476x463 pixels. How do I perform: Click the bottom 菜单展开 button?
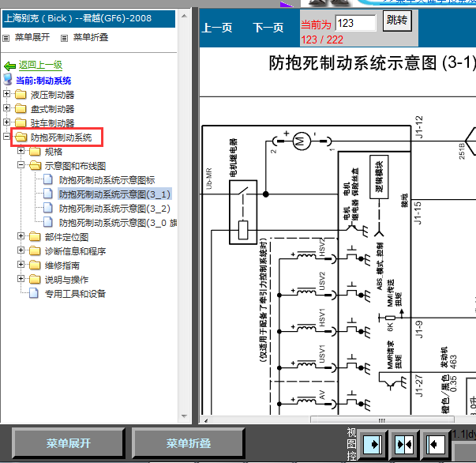69,443
